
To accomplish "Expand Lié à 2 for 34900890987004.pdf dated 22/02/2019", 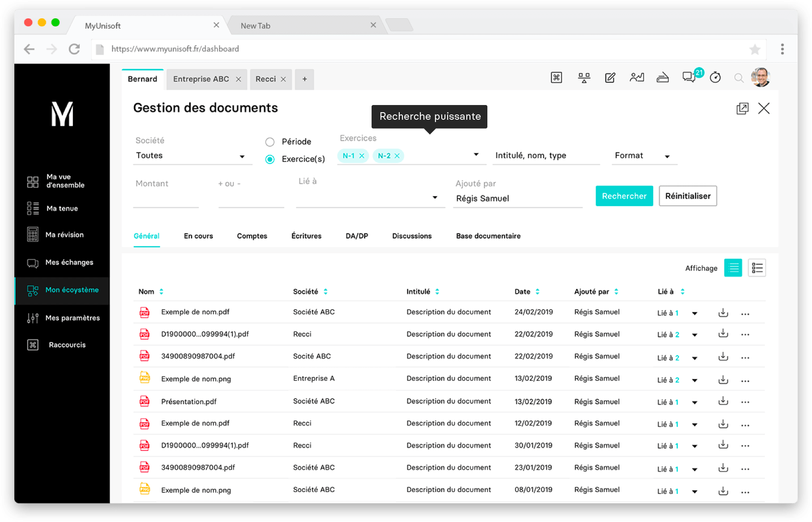I will (x=694, y=358).
